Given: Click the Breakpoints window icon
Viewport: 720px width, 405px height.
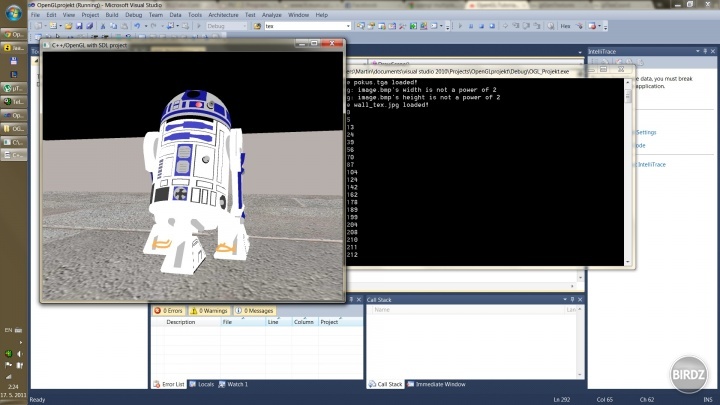Looking at the screenshot, I should [592, 26].
